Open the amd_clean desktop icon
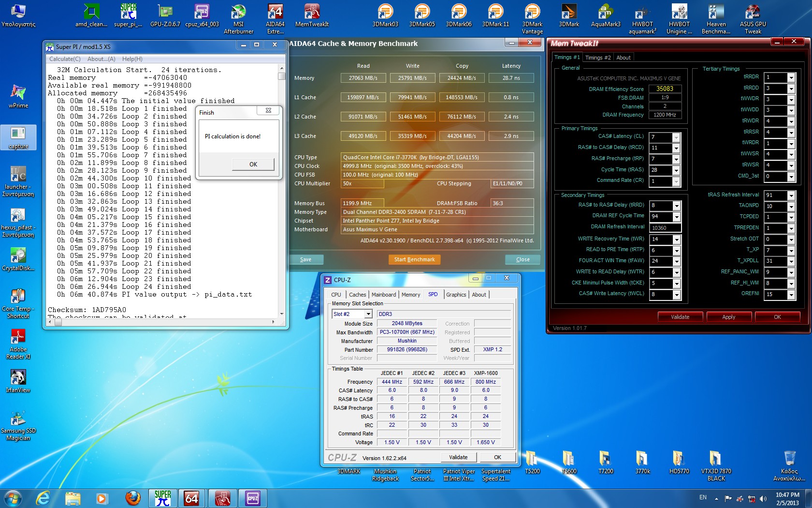This screenshot has height=508, width=812. pyautogui.click(x=91, y=15)
